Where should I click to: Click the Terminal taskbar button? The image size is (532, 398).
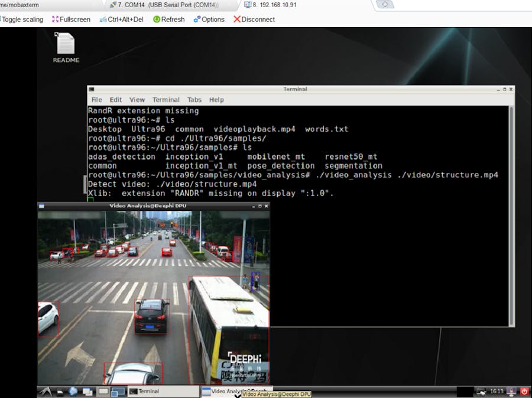tap(163, 391)
